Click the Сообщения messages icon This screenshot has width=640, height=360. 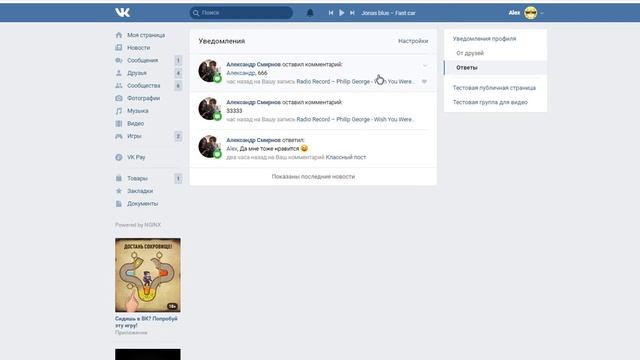(119, 60)
